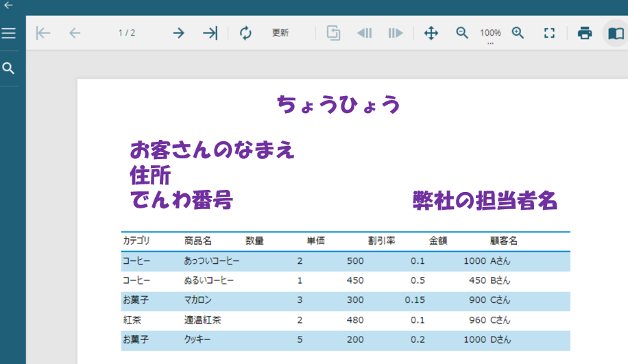Image resolution: width=628 pixels, height=364 pixels.
Task: Zoom out with minus magnifier
Action: (x=462, y=33)
